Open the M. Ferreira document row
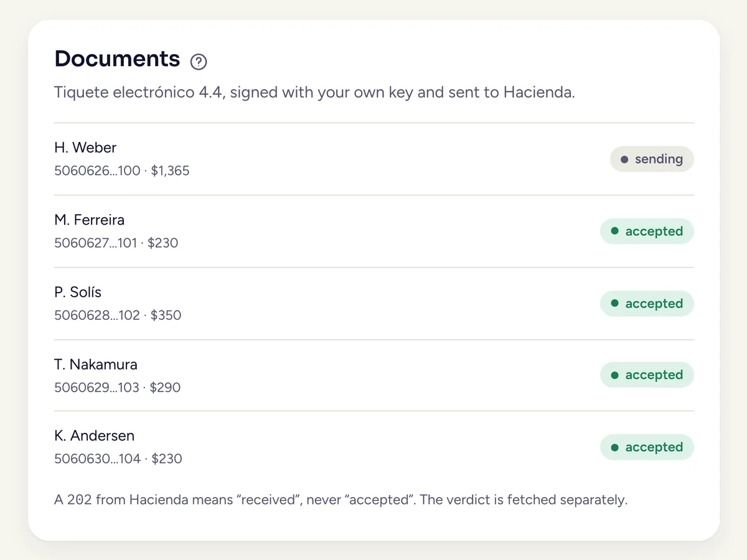This screenshot has width=747, height=560. coord(374,231)
